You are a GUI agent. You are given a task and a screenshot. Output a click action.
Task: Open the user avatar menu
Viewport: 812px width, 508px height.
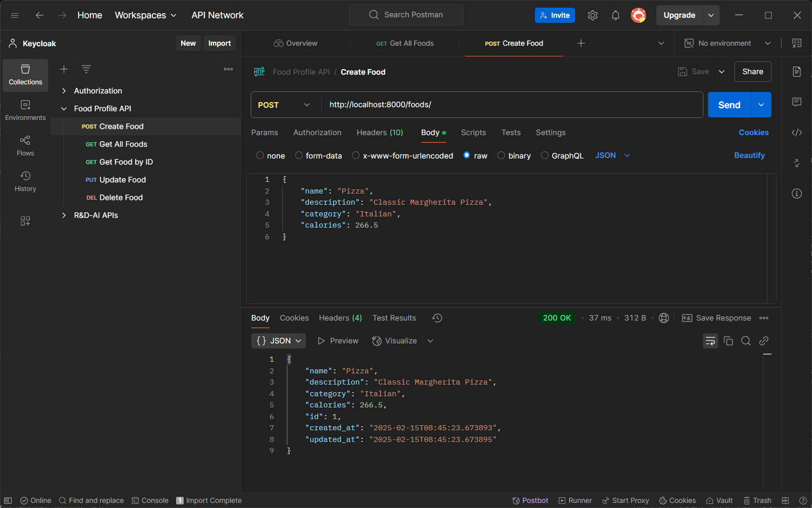pos(638,15)
